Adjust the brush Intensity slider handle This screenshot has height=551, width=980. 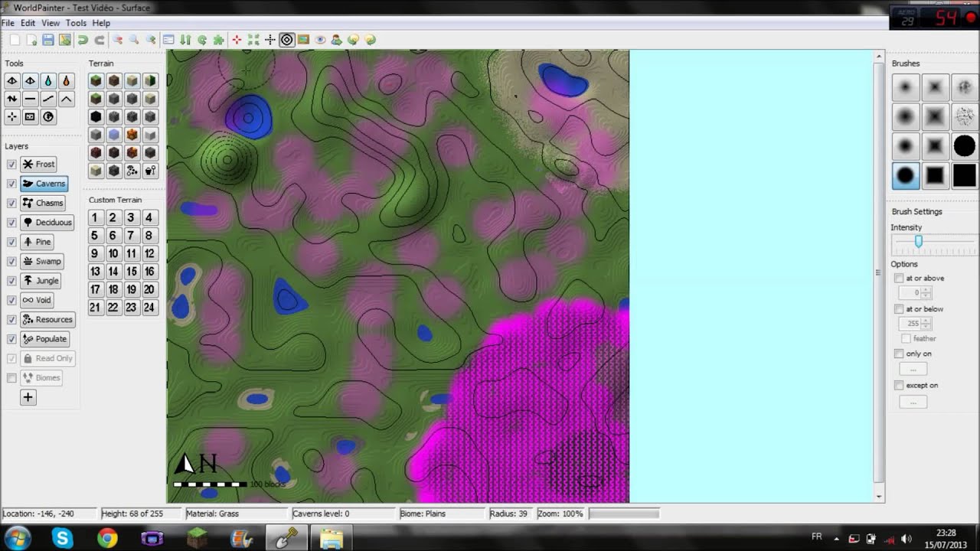click(x=918, y=242)
